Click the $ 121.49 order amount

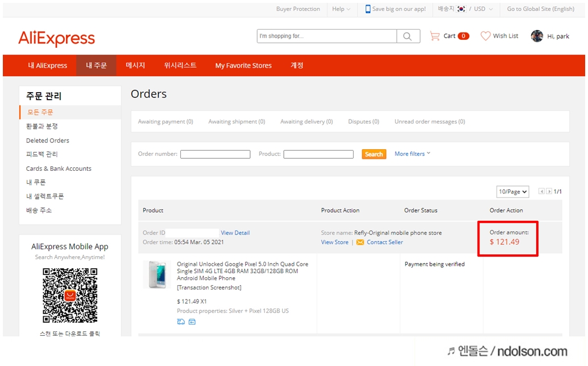504,242
